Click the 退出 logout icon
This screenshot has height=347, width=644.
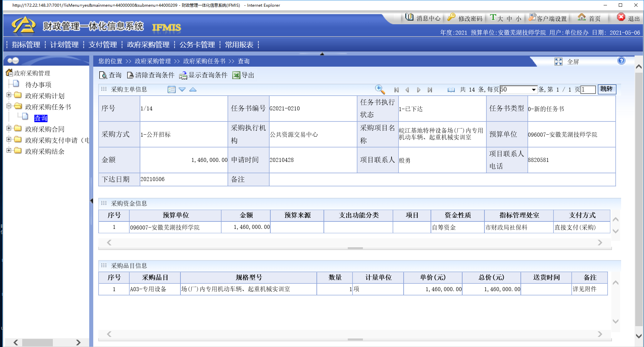[x=621, y=17]
